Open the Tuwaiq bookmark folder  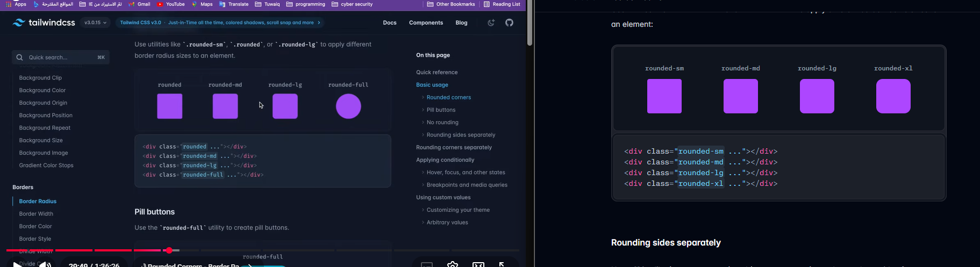pos(267,4)
